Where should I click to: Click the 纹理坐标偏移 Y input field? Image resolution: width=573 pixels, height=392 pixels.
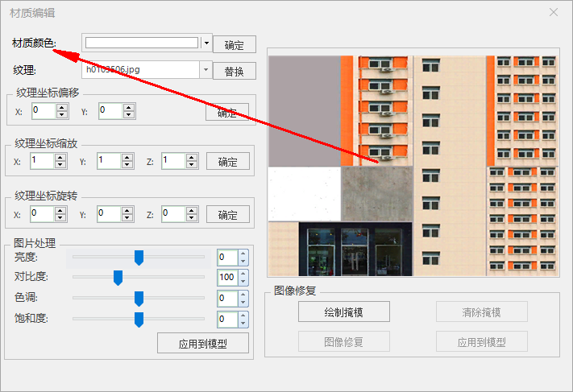pos(110,111)
